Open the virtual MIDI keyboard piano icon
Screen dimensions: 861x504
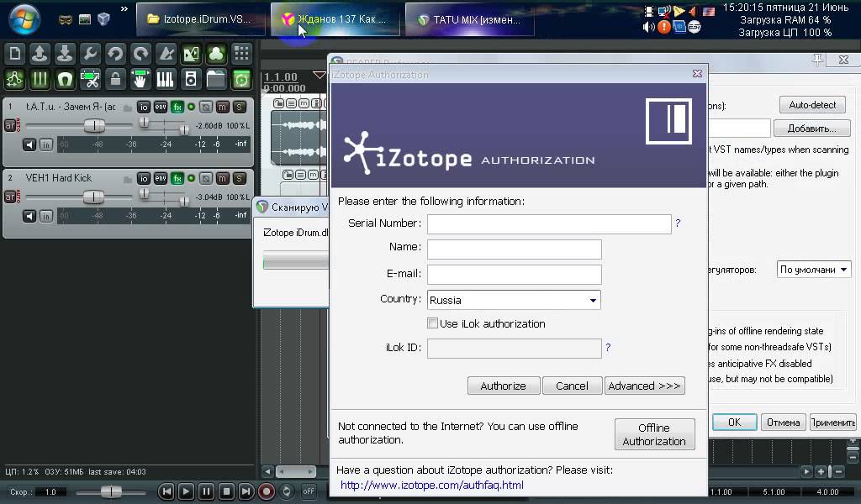click(x=166, y=80)
